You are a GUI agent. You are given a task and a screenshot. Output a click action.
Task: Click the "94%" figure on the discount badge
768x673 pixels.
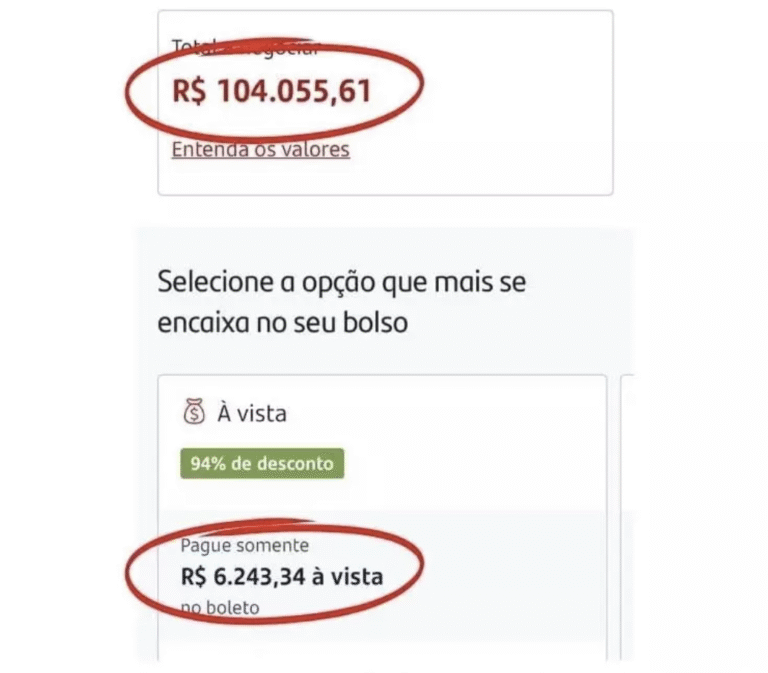(x=207, y=464)
